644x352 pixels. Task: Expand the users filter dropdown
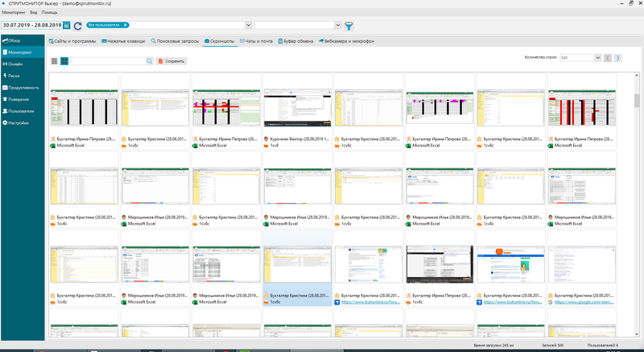pos(248,25)
